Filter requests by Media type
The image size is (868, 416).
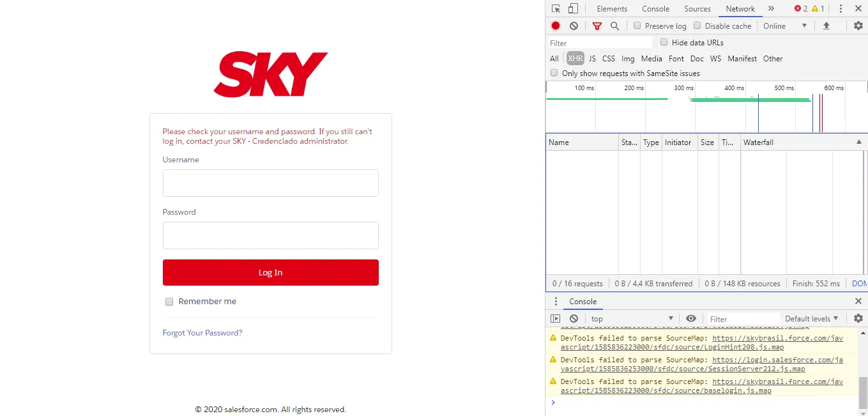coord(651,58)
